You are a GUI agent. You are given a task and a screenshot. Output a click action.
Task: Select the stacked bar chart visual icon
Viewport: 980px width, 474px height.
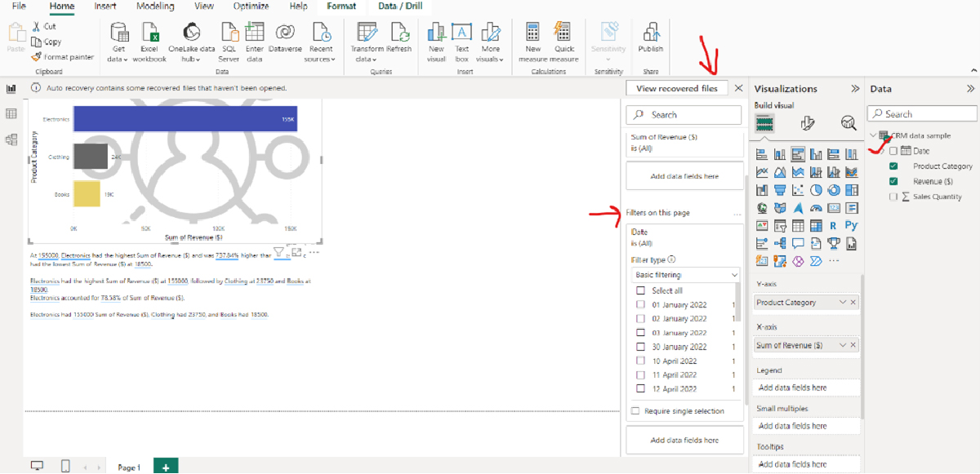[762, 153]
